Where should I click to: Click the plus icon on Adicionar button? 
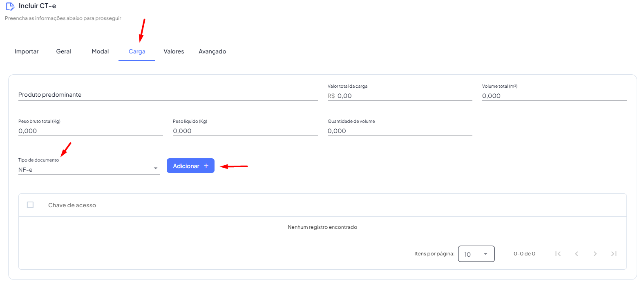(x=206, y=166)
